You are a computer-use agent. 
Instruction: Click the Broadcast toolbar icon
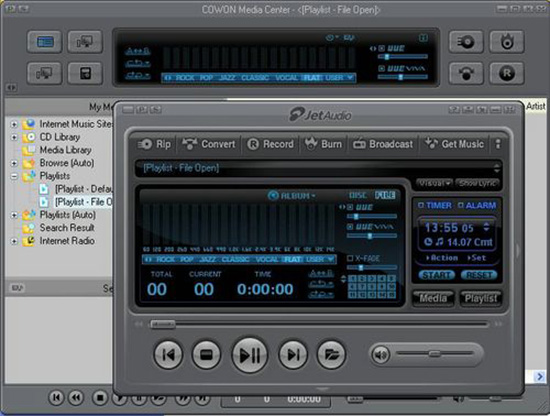tap(359, 144)
